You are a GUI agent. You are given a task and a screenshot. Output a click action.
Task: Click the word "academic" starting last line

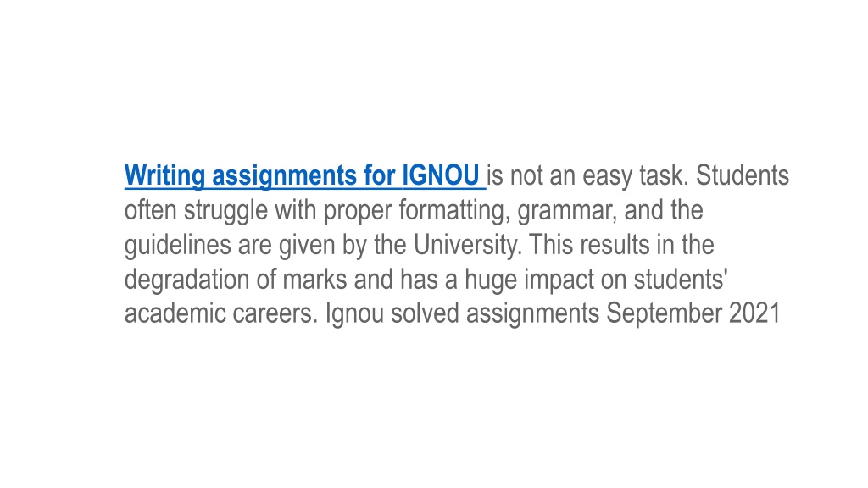[x=175, y=313]
